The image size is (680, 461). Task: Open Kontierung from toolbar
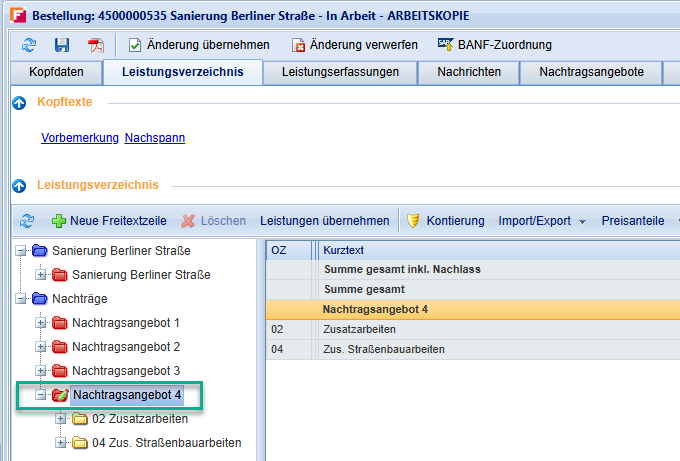pyautogui.click(x=445, y=221)
